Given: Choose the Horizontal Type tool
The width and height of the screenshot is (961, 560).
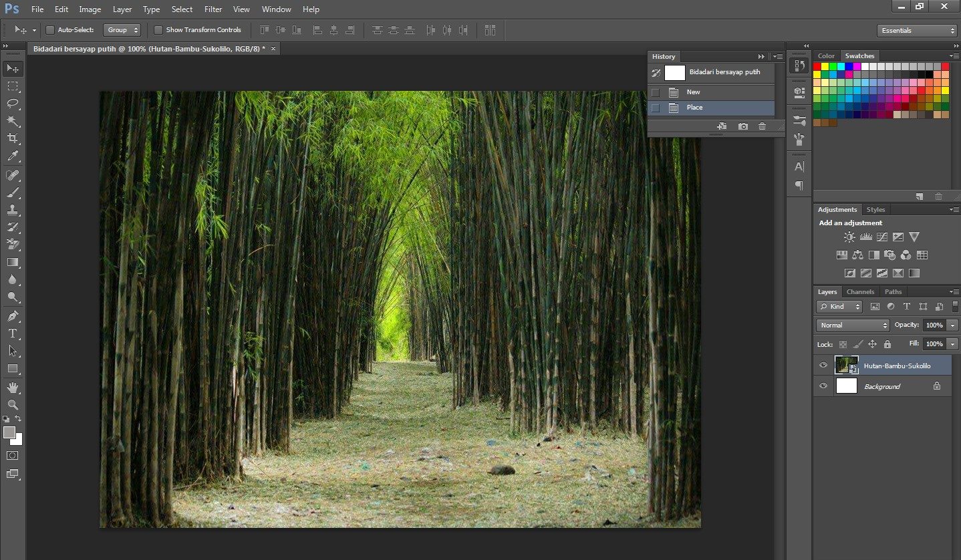Looking at the screenshot, I should click(13, 333).
